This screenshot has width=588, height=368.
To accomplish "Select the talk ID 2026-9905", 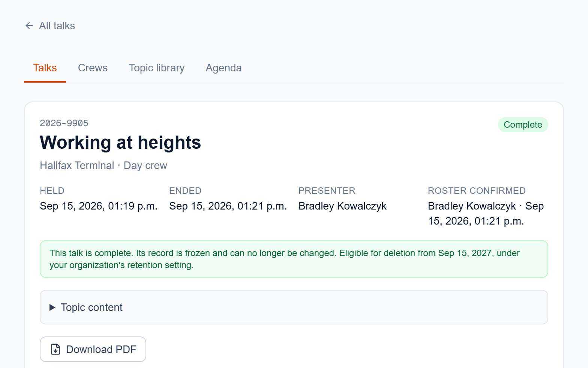I will pyautogui.click(x=64, y=123).
